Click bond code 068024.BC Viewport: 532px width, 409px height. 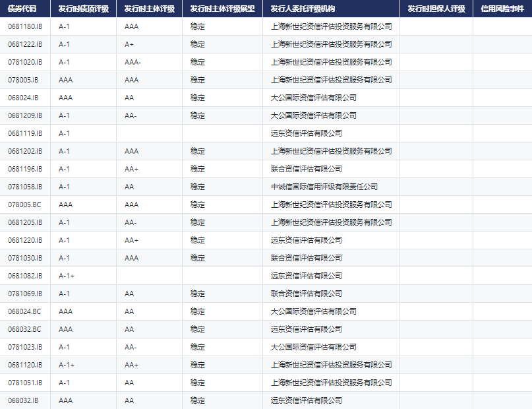pos(24,311)
